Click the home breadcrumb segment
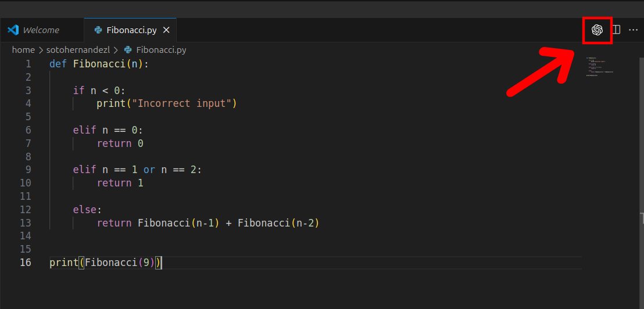The width and height of the screenshot is (644, 309). 23,50
